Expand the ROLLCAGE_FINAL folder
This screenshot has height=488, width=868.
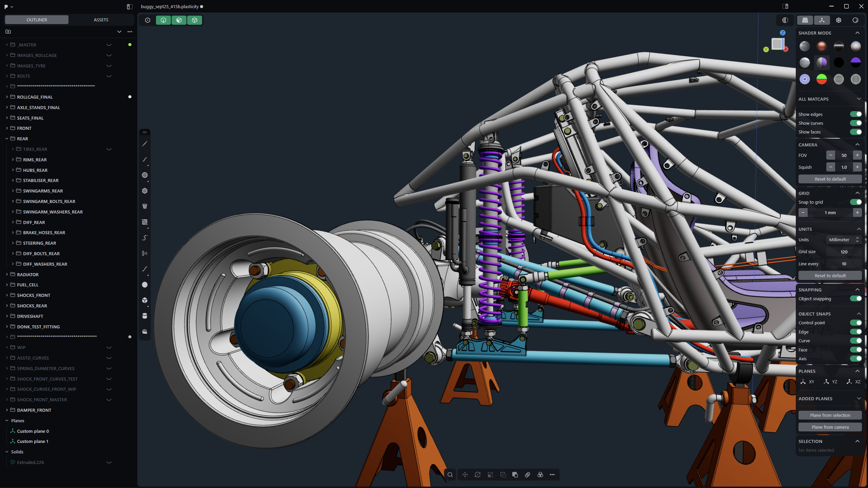7,97
